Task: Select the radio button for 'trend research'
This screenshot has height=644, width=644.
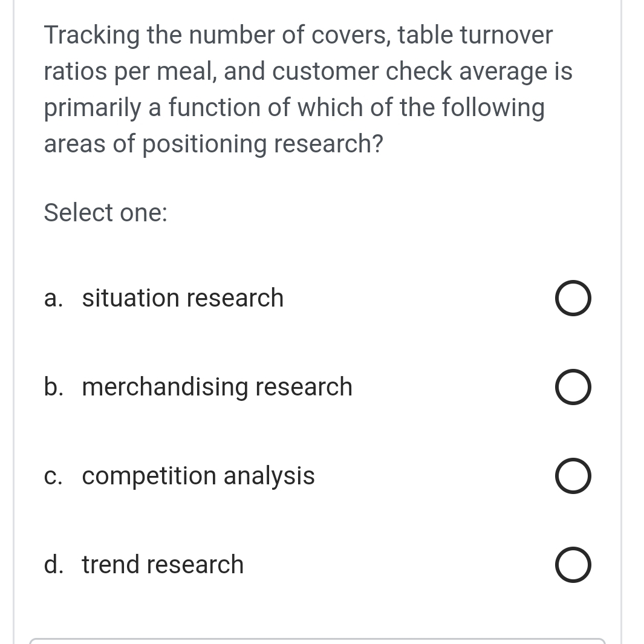Action: [x=573, y=564]
